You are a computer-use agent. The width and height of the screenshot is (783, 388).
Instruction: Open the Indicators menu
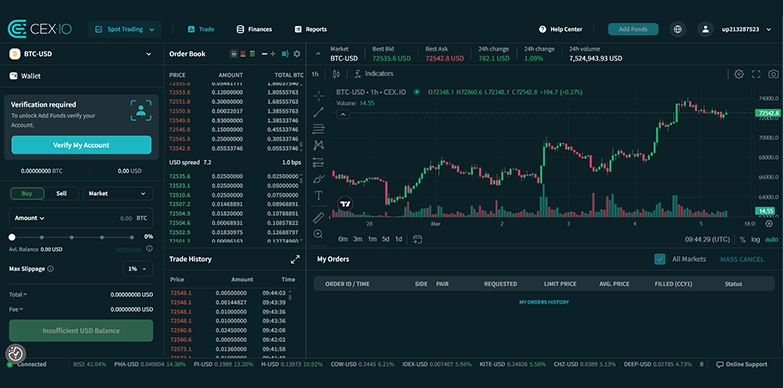click(x=374, y=74)
